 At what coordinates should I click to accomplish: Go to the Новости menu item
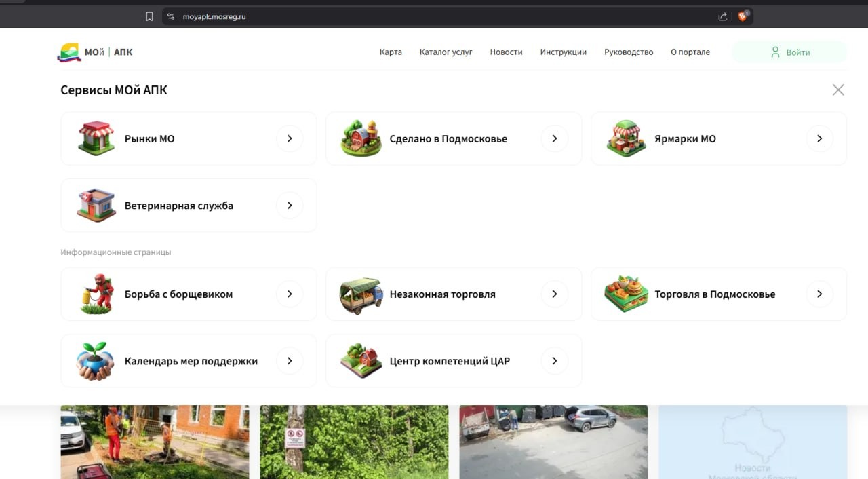pos(506,52)
